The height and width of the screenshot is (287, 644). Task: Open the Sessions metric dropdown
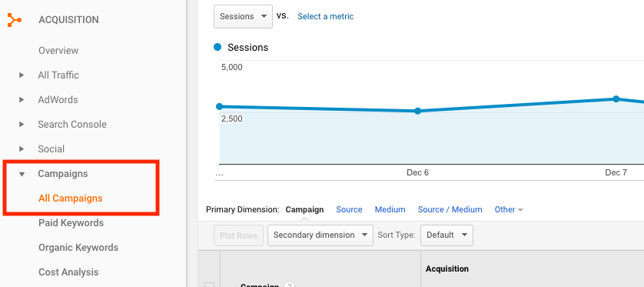[x=243, y=16]
